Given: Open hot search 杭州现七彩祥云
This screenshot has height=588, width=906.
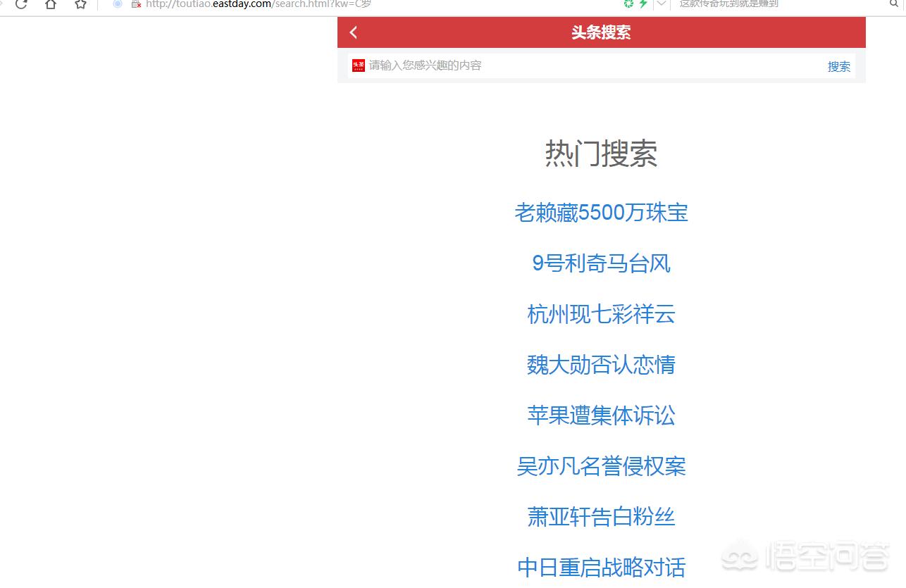Looking at the screenshot, I should 601,314.
